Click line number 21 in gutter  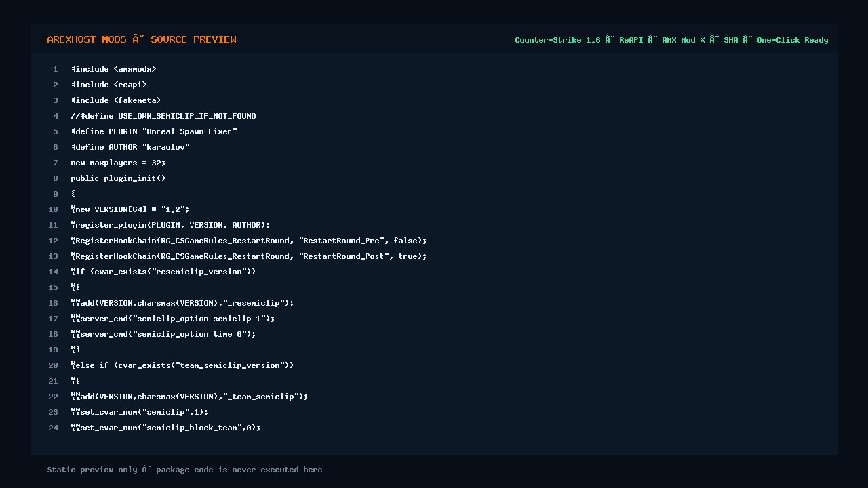[x=54, y=381]
